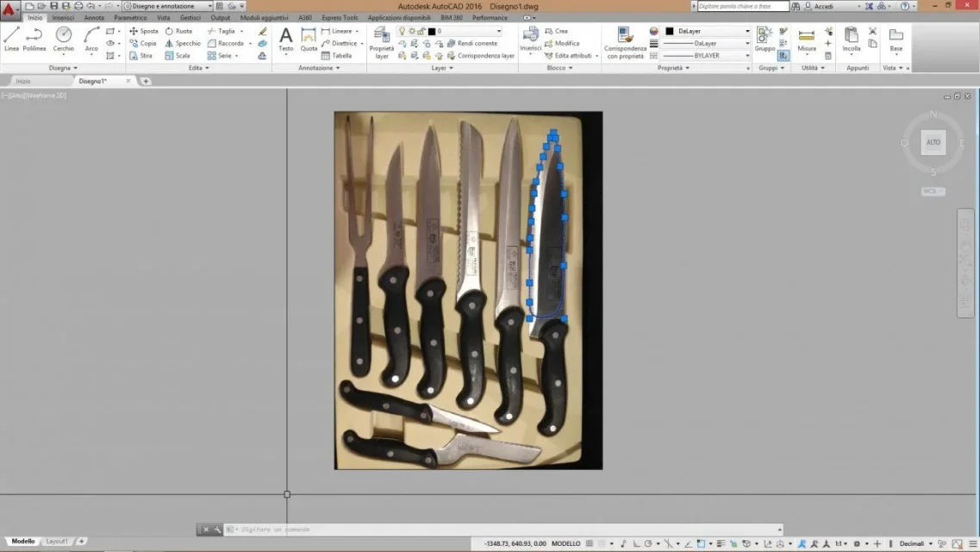Open the Decimali units dropdown
980x552 pixels.
coord(915,544)
